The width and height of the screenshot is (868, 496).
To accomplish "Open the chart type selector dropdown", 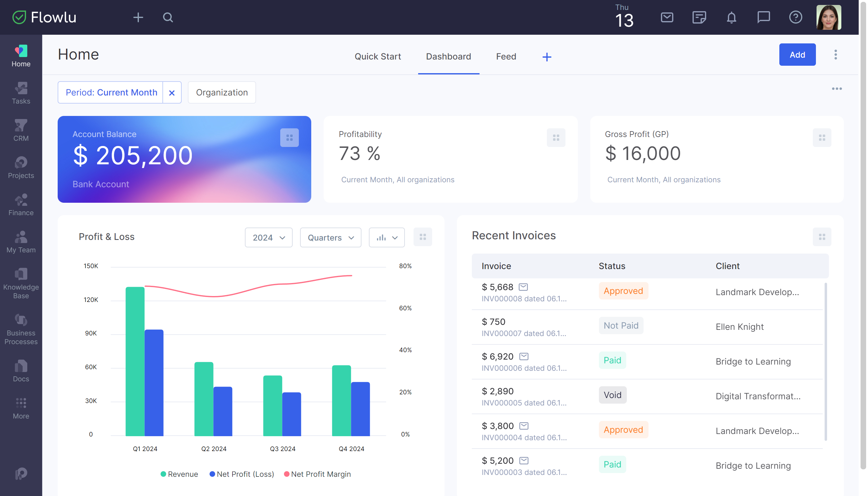I will coord(386,237).
